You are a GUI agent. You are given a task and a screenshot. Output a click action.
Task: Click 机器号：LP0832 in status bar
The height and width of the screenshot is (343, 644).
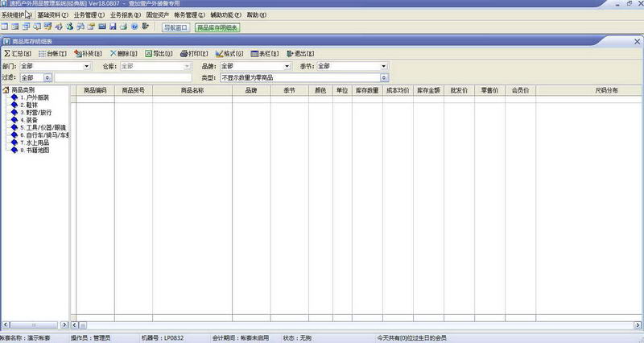tap(163, 338)
